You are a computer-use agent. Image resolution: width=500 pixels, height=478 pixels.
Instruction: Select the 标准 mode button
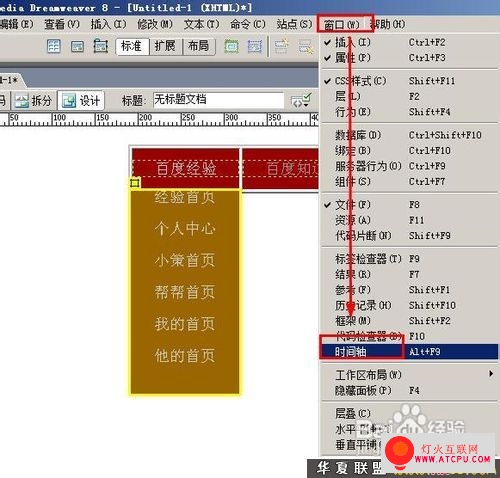click(132, 46)
